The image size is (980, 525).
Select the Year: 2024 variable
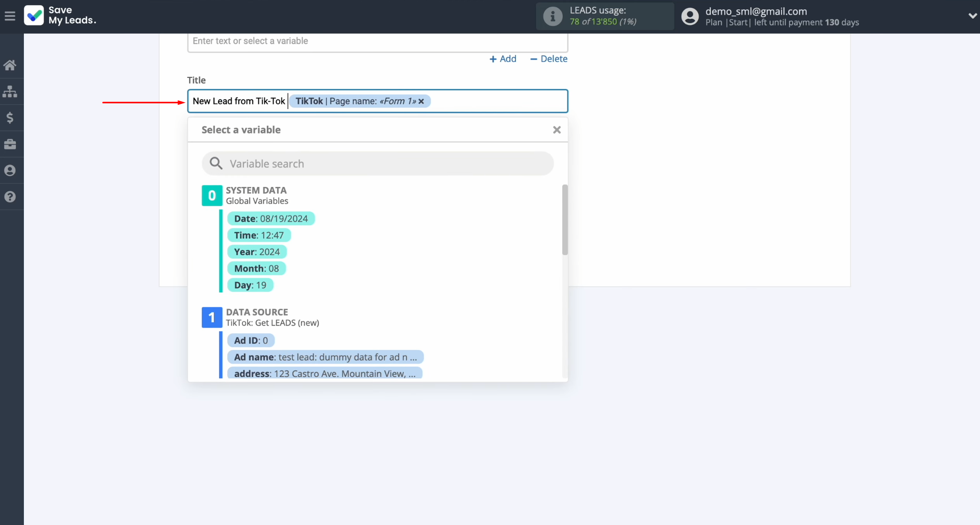pos(257,252)
